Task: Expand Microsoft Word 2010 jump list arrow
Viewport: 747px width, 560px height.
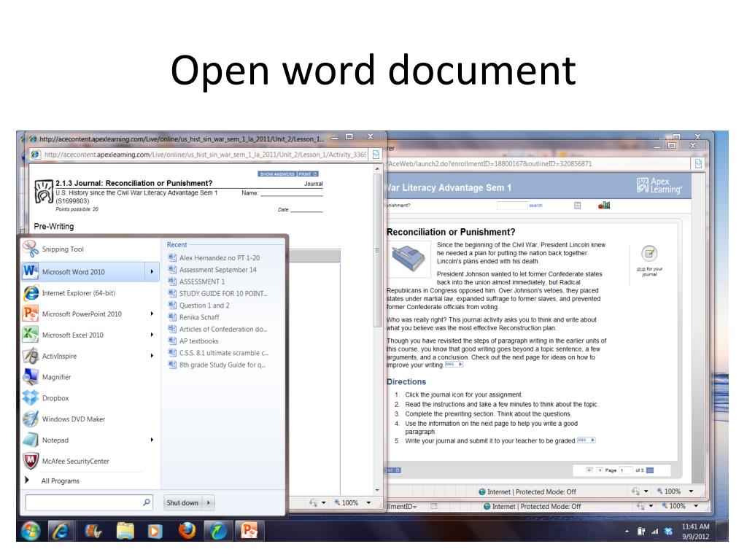Action: click(152, 272)
